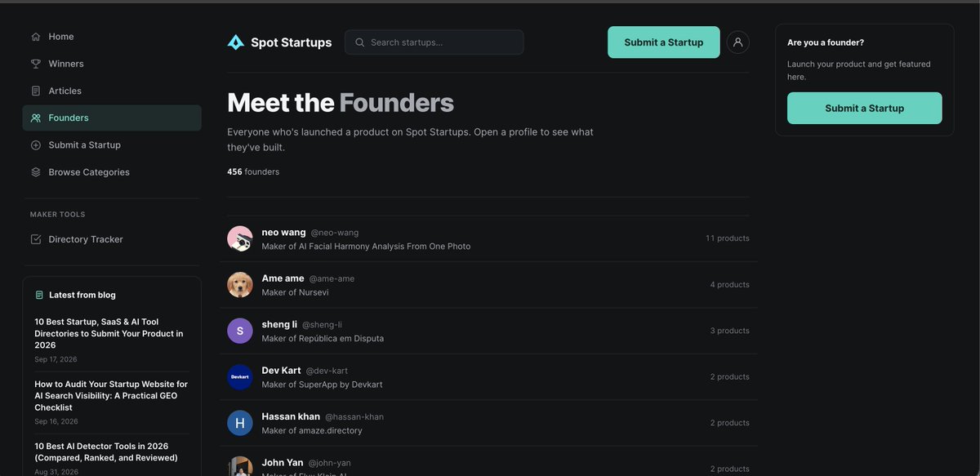Open Spot Startups brand name link
Screen dimensions: 980x476
coord(292,42)
